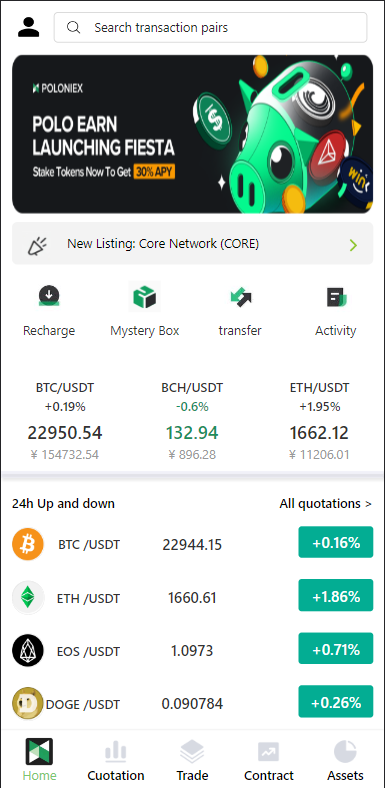Focus the Search transaction pairs field

tap(211, 28)
